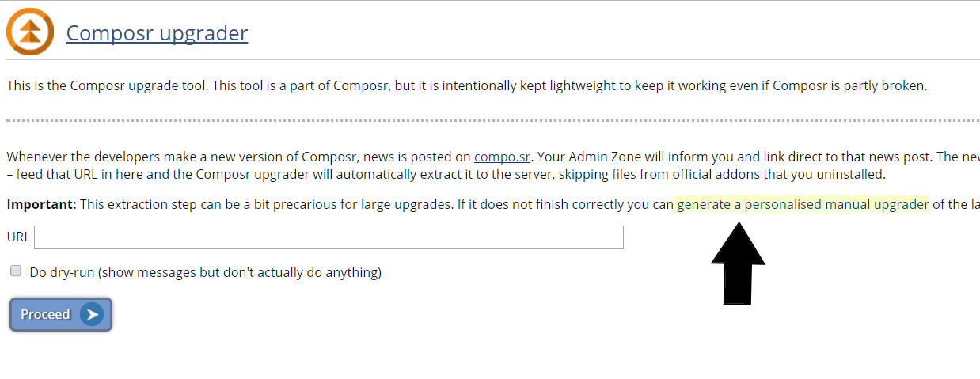This screenshot has height=379, width=980.
Task: Click the intro sentence about the upgrade tool
Action: (x=466, y=85)
